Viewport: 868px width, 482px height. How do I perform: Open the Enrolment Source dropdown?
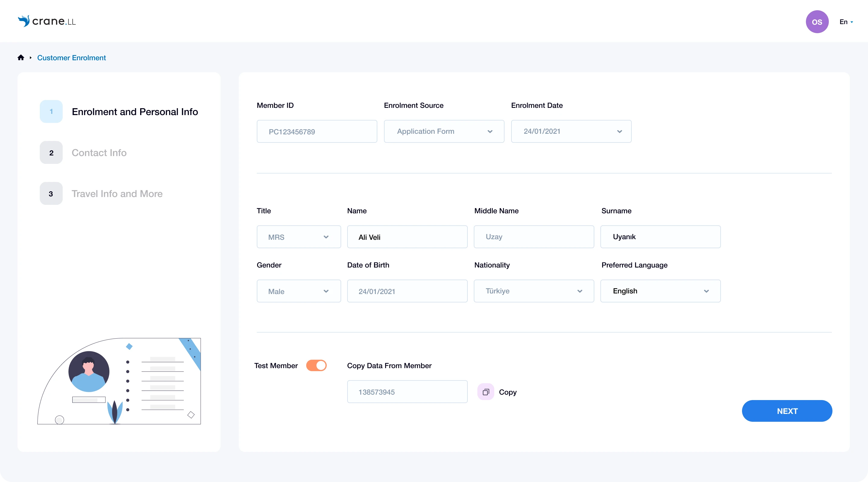[x=444, y=131]
